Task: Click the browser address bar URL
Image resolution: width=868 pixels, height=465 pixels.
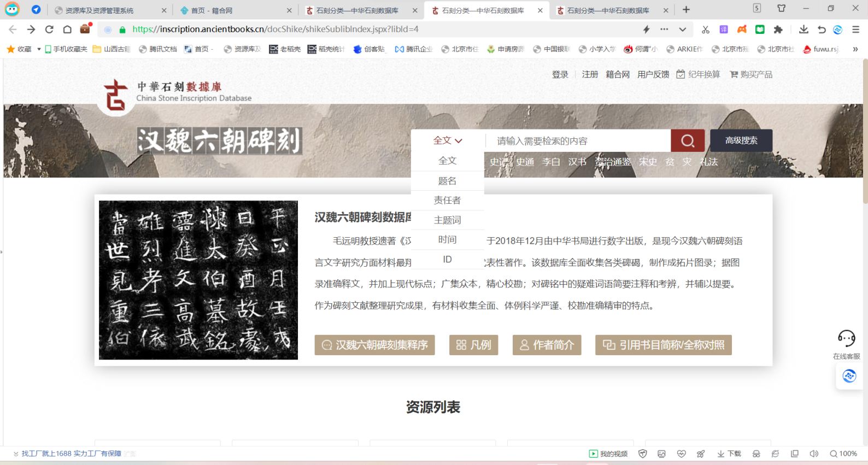Action: 275,30
